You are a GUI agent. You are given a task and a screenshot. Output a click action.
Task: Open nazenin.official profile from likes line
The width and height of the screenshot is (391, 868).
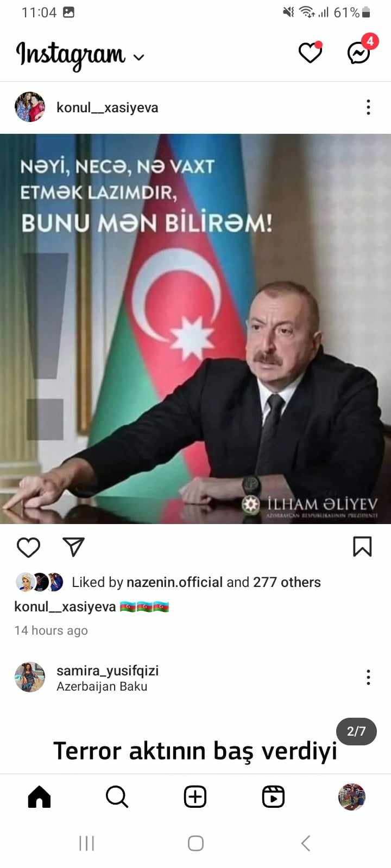pos(174,582)
